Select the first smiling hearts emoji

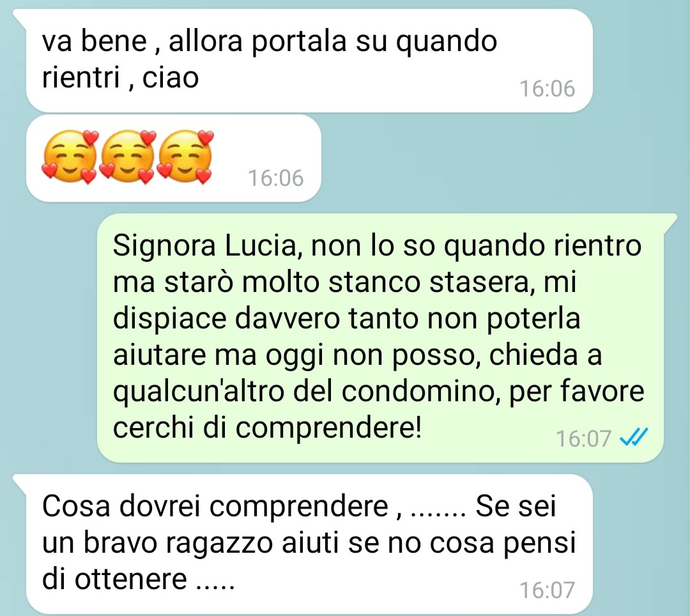pyautogui.click(x=70, y=156)
